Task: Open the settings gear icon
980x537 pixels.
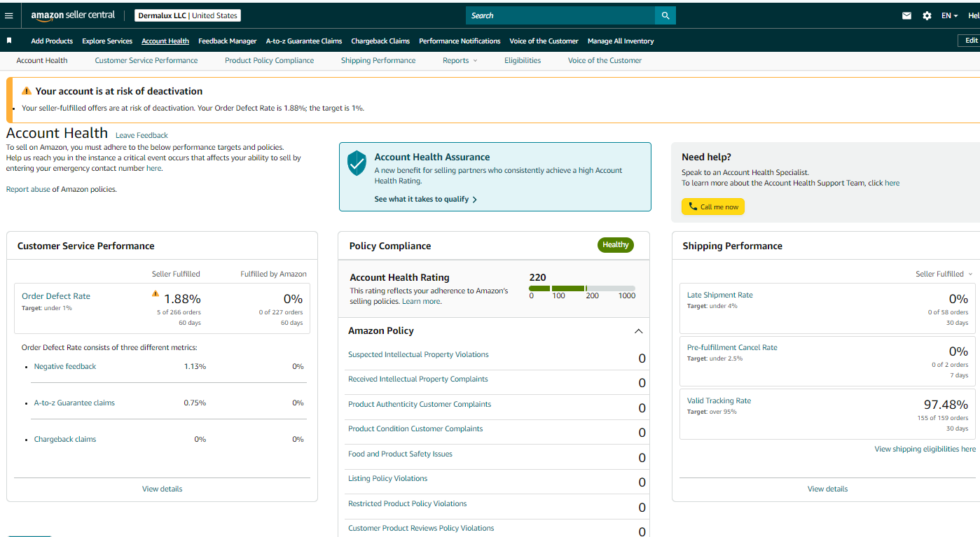Action: pyautogui.click(x=927, y=15)
